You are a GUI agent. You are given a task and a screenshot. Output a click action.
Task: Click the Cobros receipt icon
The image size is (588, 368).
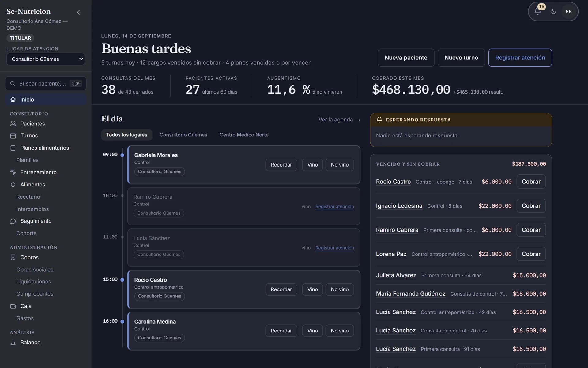[x=13, y=257]
